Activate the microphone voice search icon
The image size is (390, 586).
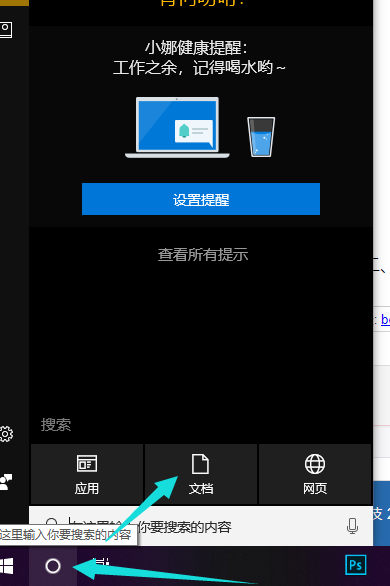[352, 526]
